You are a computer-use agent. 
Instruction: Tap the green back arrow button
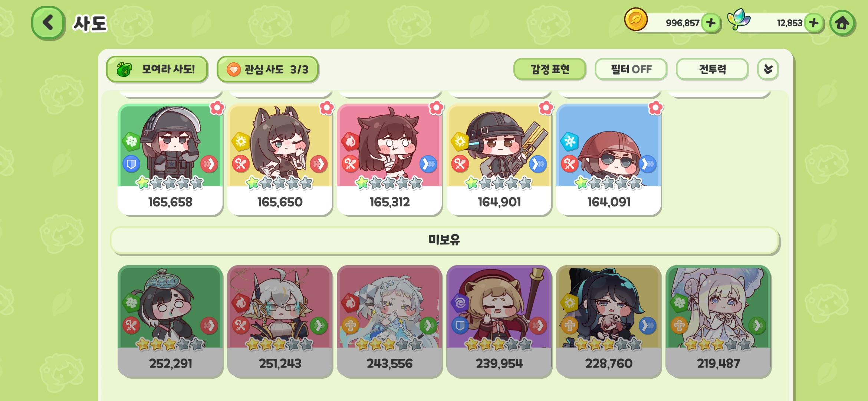48,23
